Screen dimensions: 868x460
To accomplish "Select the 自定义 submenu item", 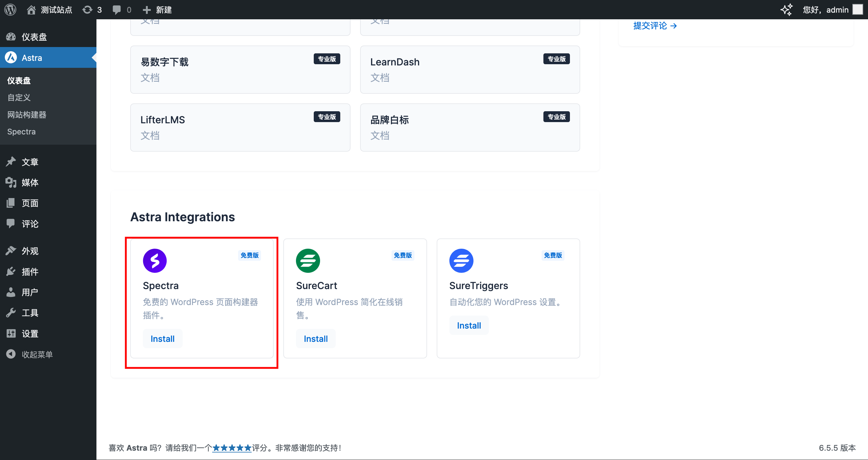I will coord(19,97).
